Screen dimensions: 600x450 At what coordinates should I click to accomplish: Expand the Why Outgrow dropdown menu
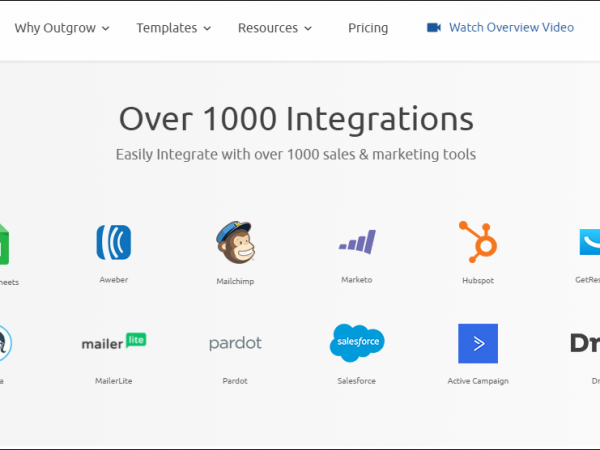62,28
